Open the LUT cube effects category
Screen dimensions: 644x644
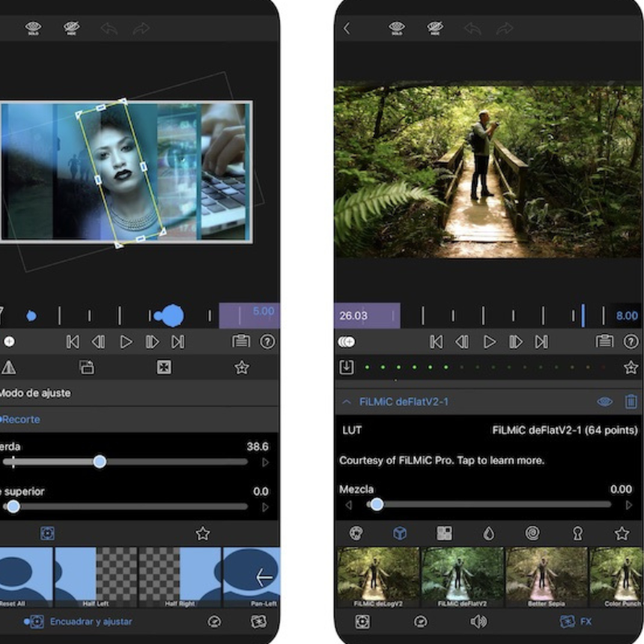click(400, 533)
